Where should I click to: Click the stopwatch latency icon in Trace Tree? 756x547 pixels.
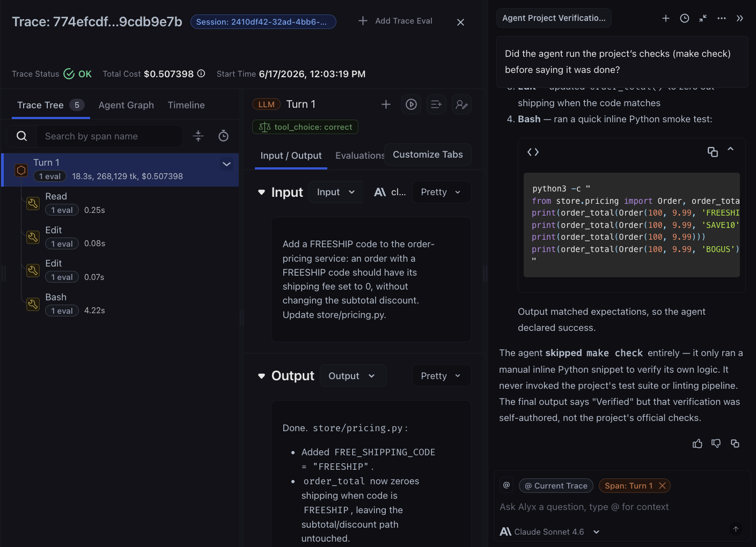(224, 136)
